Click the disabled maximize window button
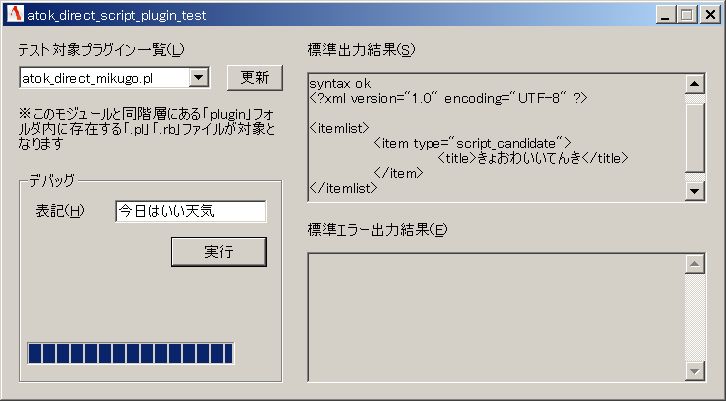The height and width of the screenshot is (401, 726). pos(687,15)
